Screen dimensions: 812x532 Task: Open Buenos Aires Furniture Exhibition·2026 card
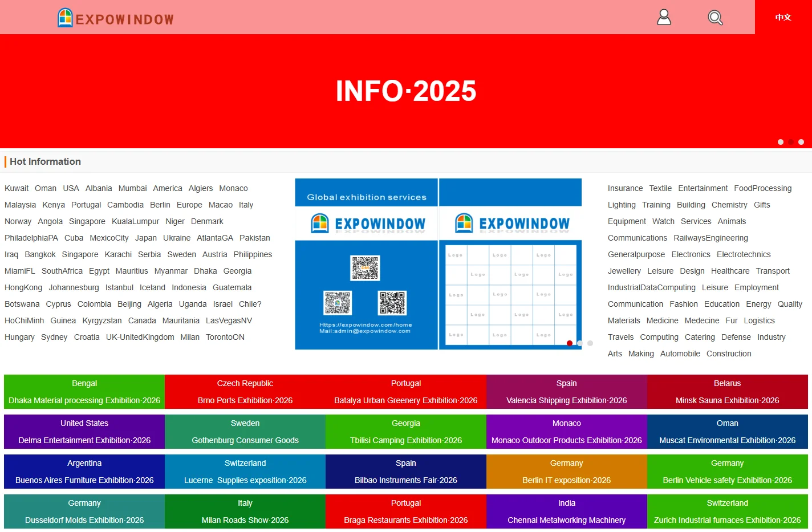[84, 472]
